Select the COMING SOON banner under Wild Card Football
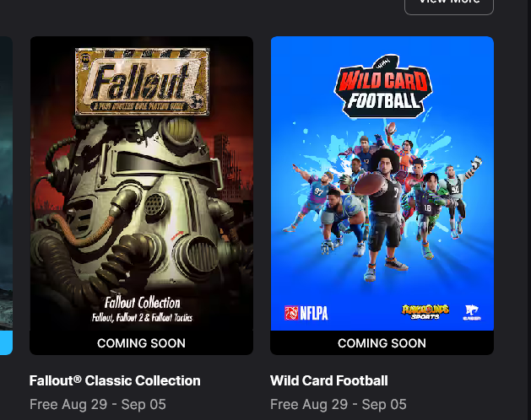Screen dimensions: 531x420 [382, 343]
